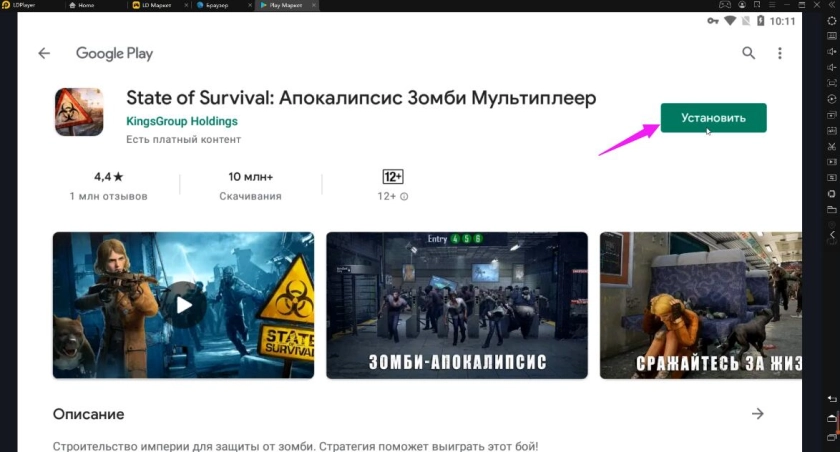Click the Android home button in sidebar
Screen dimensions: 840x452
point(831,418)
